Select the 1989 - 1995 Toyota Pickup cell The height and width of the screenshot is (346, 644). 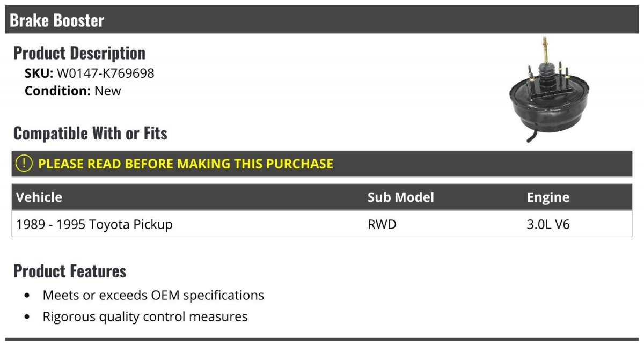94,224
